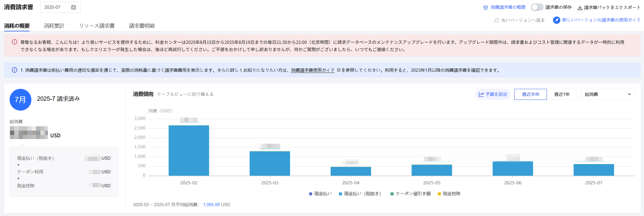644x216 pixels.
Task: Click the 3,000 y-axis label
Action: coord(140,118)
